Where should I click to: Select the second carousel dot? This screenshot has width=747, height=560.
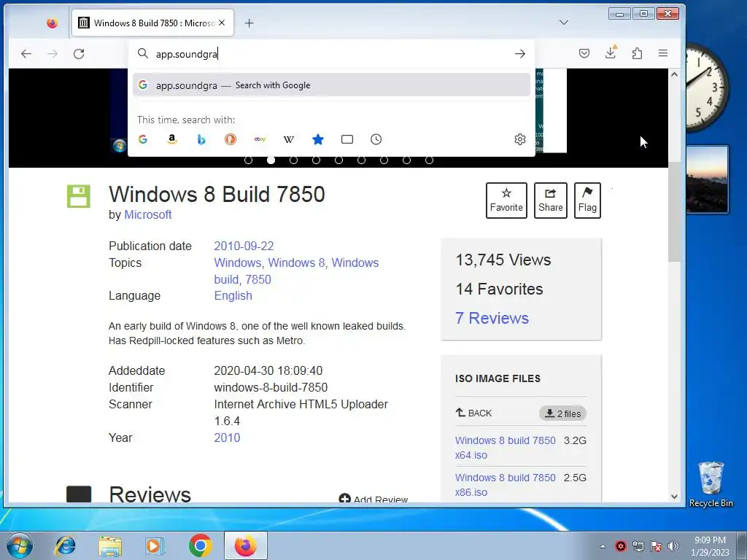(271, 160)
